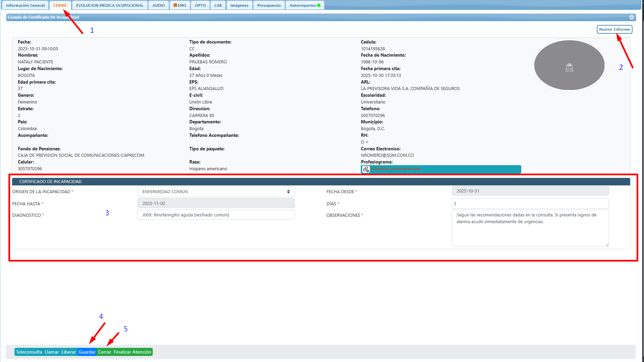Start a Teleconsulta session
644x362 pixels.
(29, 352)
